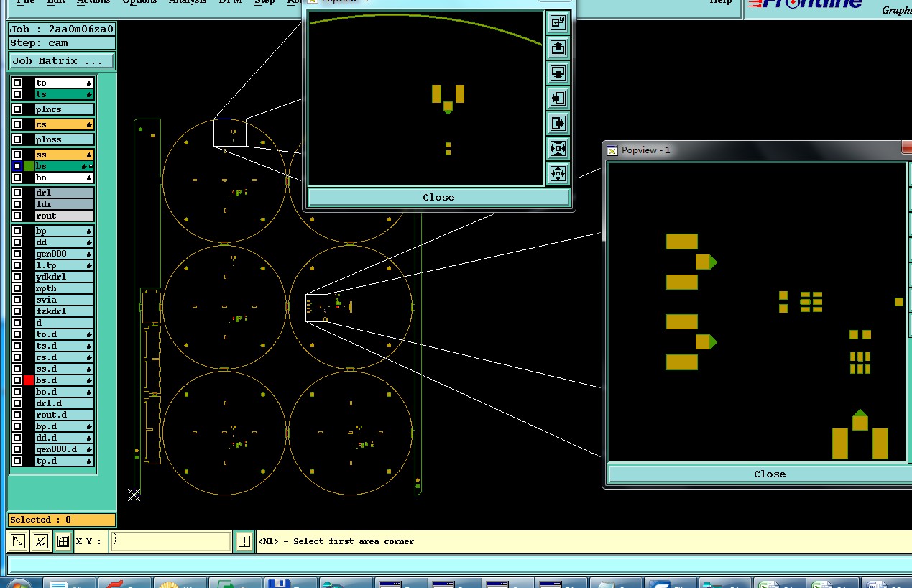
Task: Click the Popview 1 title bar
Action: tap(755, 150)
